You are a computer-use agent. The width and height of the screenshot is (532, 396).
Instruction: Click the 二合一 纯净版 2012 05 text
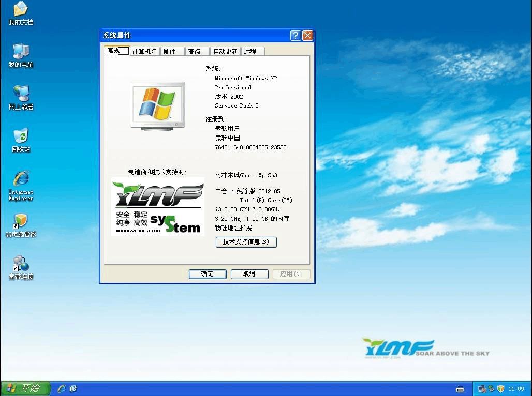(248, 191)
